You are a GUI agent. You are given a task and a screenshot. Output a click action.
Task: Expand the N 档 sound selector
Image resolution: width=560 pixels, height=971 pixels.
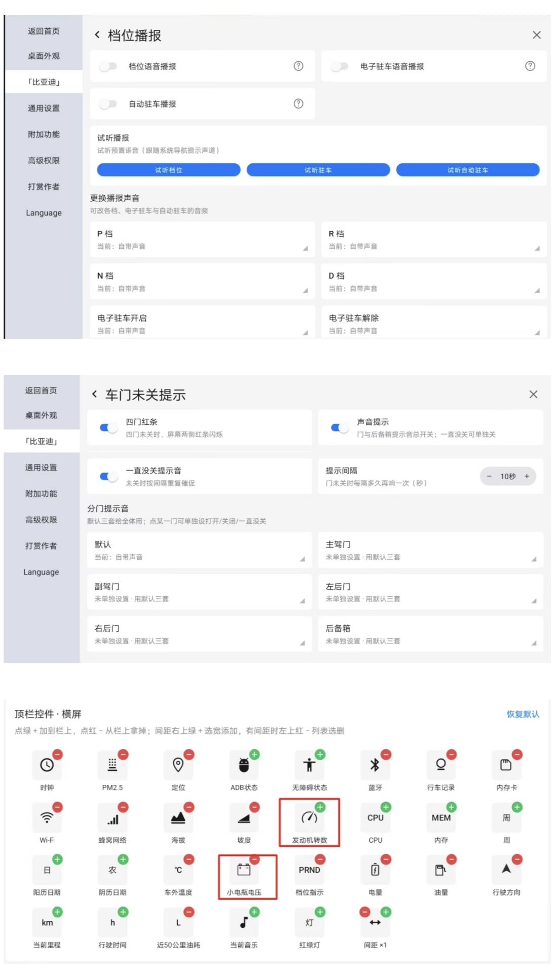202,281
